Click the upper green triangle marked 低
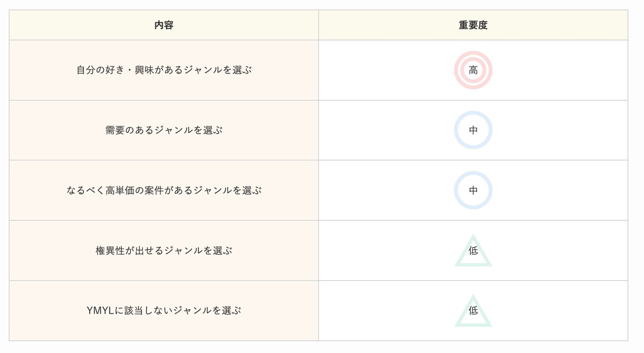The width and height of the screenshot is (644, 353). (473, 252)
